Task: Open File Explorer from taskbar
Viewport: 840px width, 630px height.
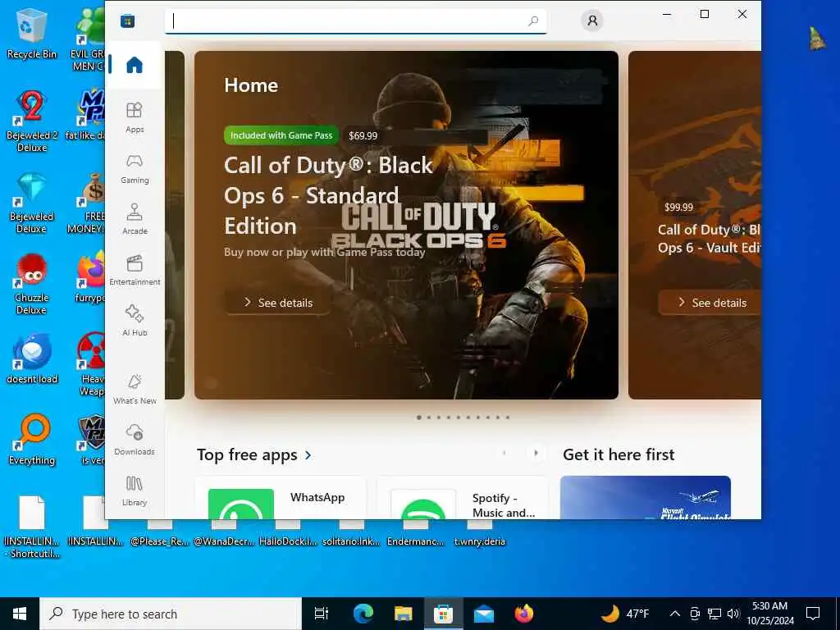Action: 403,614
